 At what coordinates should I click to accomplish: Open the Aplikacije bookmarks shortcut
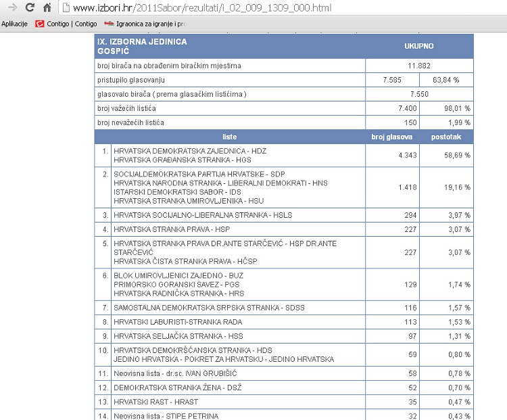point(15,24)
